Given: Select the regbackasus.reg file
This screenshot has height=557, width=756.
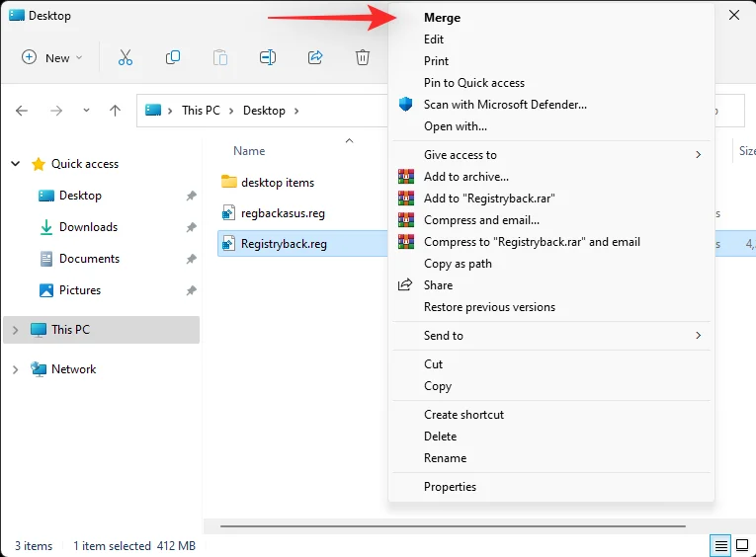Looking at the screenshot, I should pyautogui.click(x=283, y=212).
